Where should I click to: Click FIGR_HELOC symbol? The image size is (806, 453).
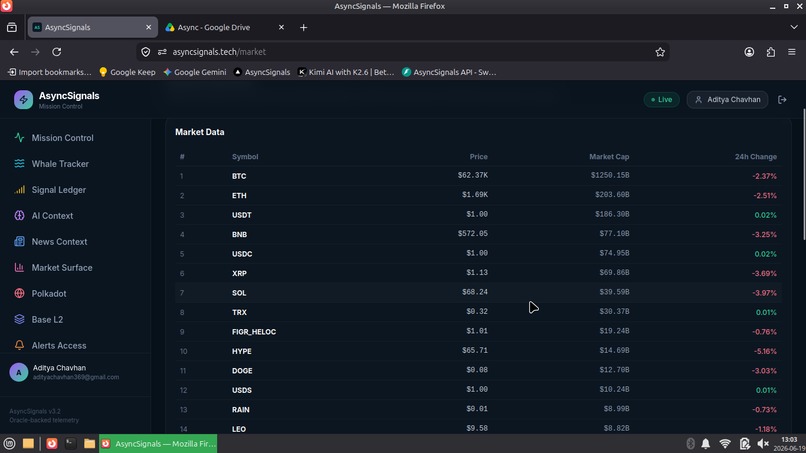(254, 332)
